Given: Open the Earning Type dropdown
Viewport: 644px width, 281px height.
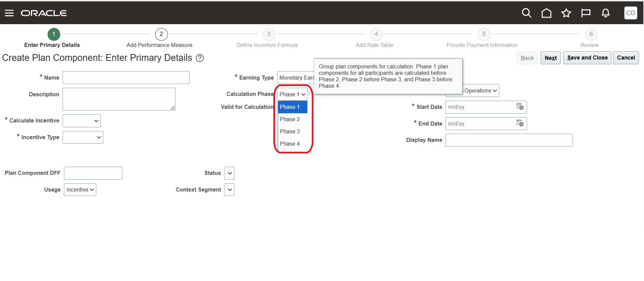Looking at the screenshot, I should point(295,78).
